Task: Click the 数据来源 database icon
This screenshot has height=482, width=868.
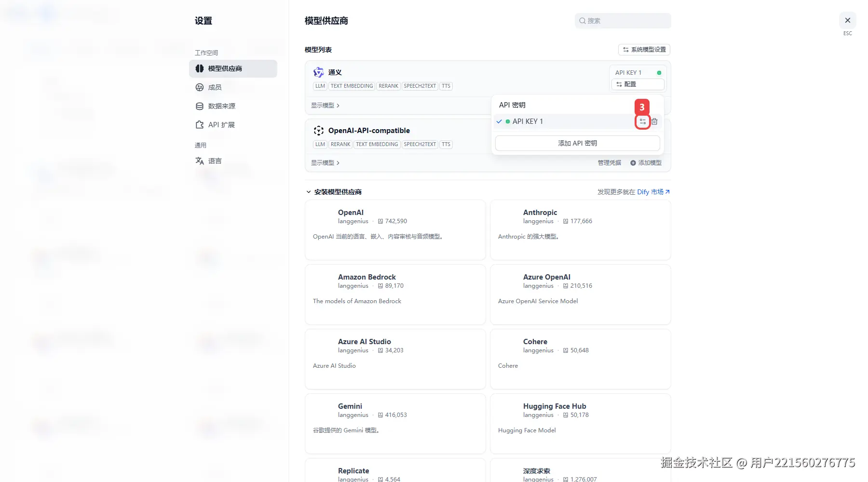Action: point(200,106)
